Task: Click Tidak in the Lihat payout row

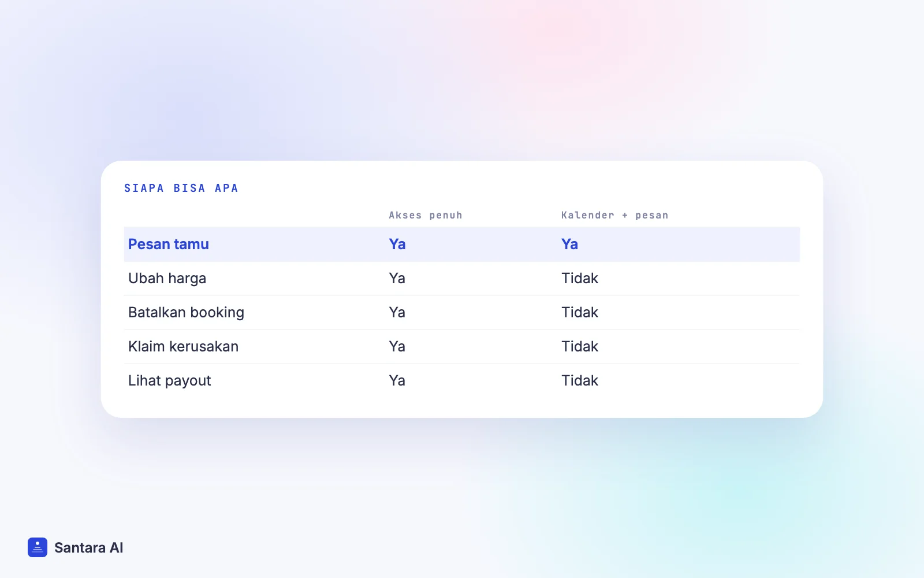Action: [580, 380]
